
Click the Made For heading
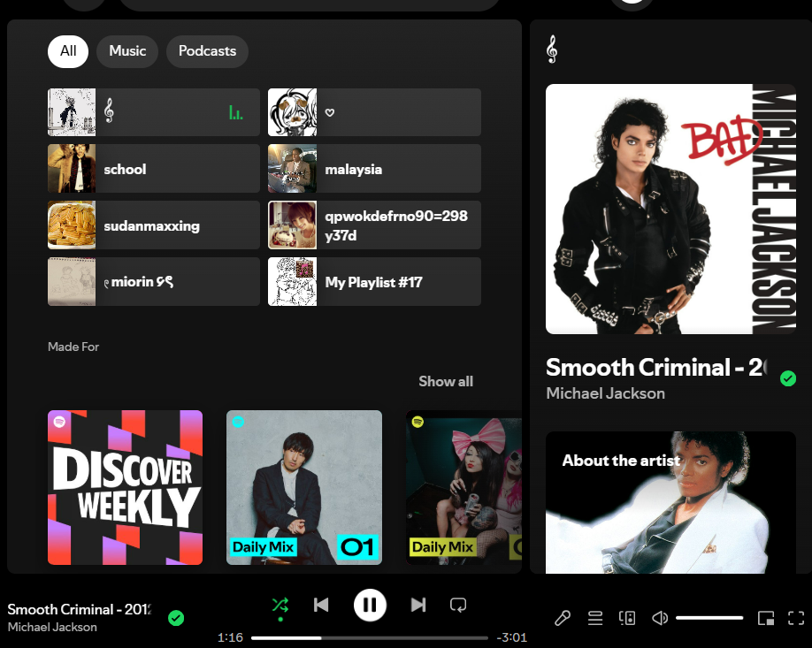click(x=73, y=347)
